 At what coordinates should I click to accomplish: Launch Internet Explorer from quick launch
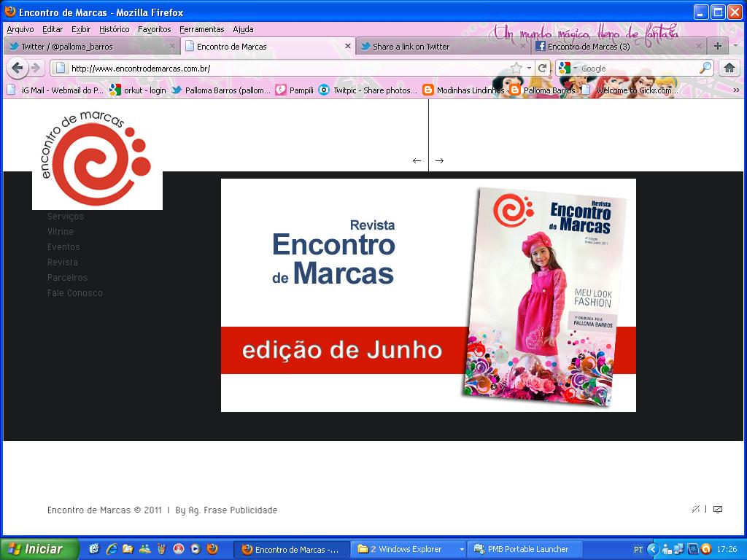112,549
